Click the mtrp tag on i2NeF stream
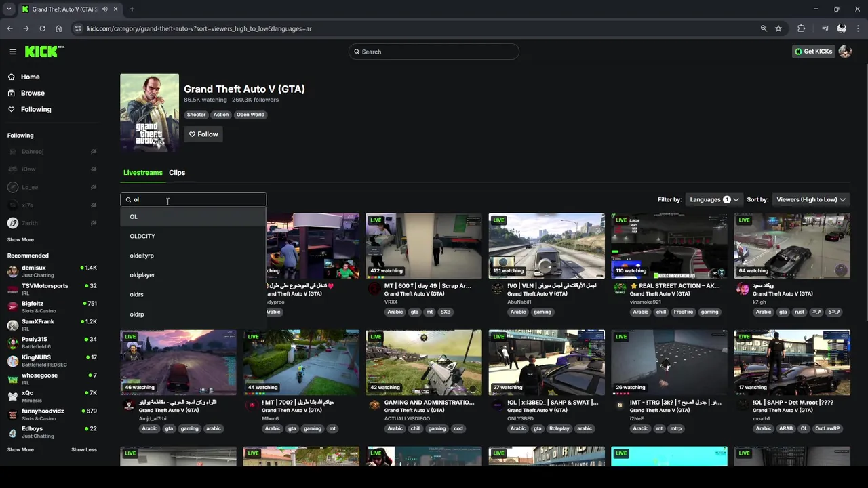The height and width of the screenshot is (488, 868). (x=676, y=428)
